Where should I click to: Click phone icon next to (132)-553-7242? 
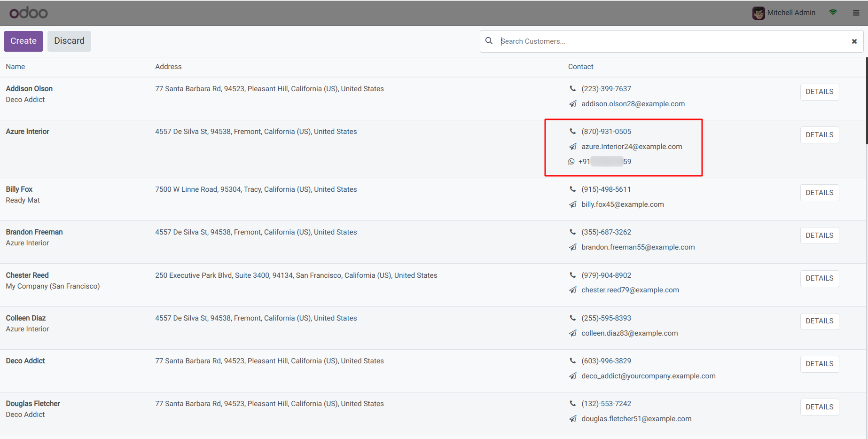(x=572, y=403)
